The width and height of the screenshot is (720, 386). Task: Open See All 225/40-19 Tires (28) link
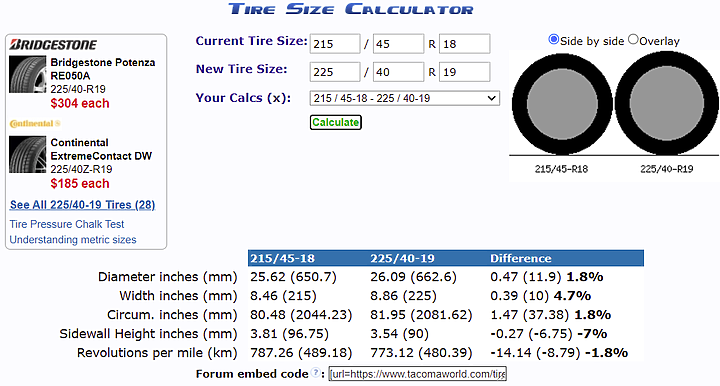coord(83,205)
